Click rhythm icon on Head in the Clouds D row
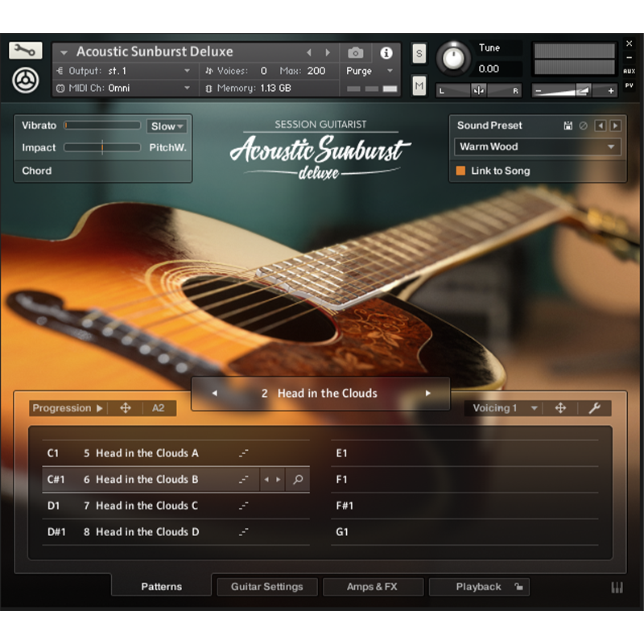Image resolution: width=644 pixels, height=644 pixels. 244,532
